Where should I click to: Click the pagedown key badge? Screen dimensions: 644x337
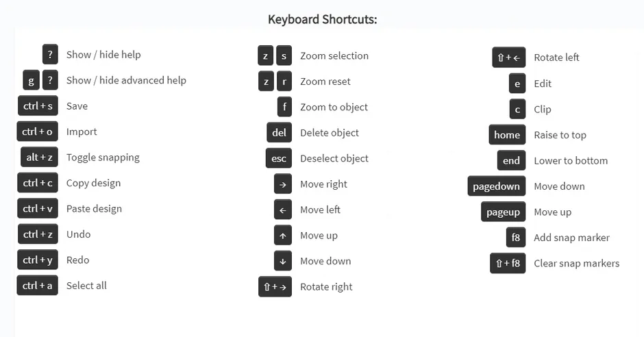[x=497, y=186]
